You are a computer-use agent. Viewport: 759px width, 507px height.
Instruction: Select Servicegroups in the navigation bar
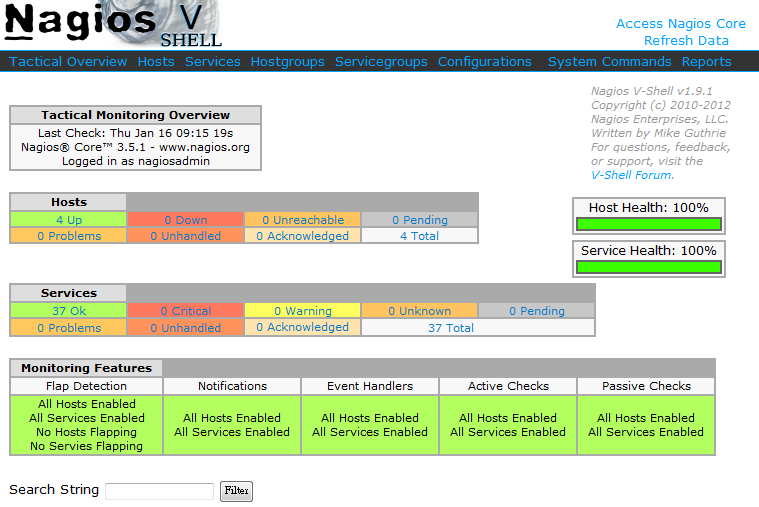tap(381, 61)
